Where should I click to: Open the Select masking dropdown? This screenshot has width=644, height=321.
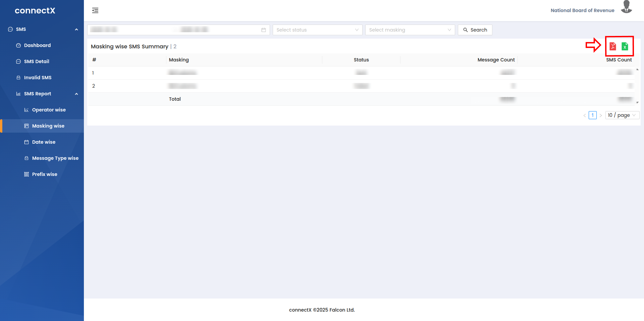(x=410, y=30)
